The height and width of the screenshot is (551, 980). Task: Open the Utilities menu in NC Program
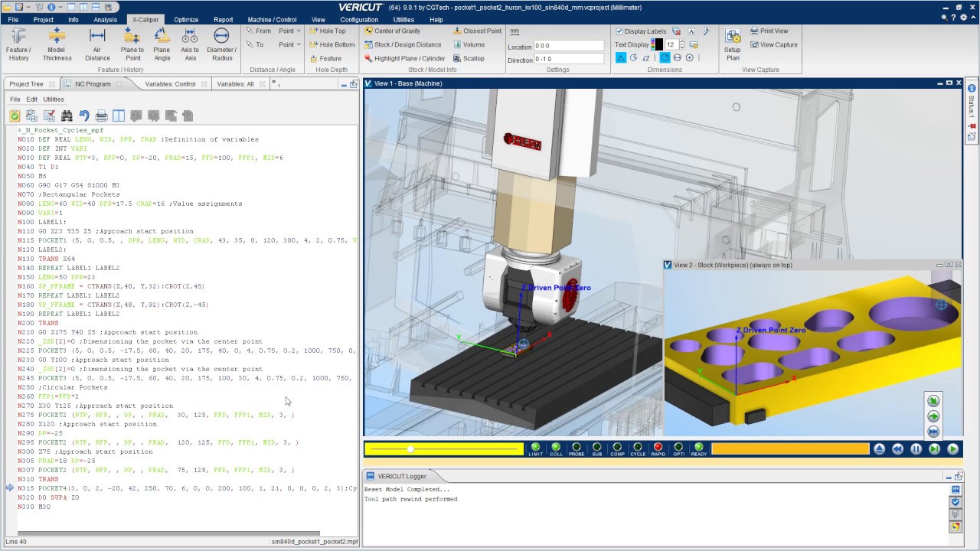[x=54, y=99]
